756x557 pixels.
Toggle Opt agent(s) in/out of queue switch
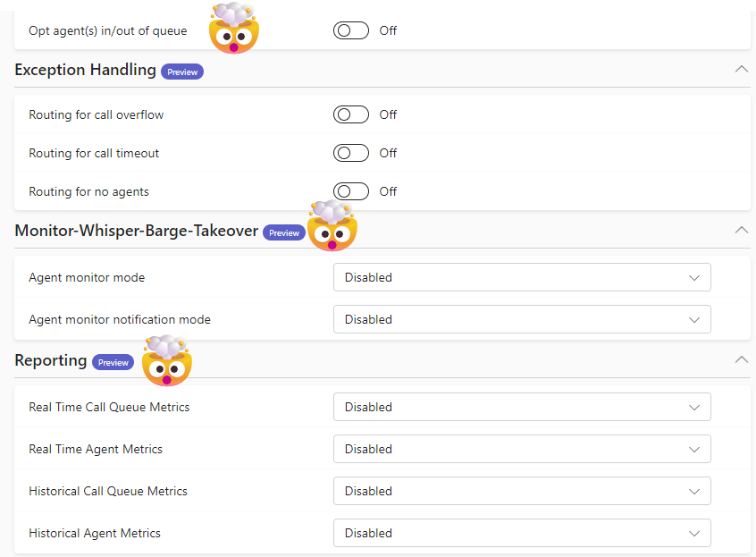351,31
